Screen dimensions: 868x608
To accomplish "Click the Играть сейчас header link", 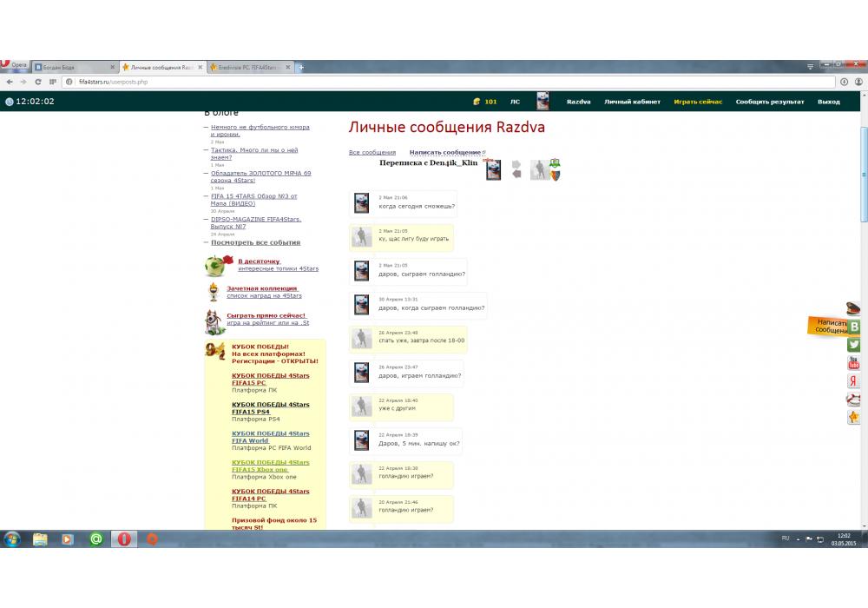I will tap(698, 102).
